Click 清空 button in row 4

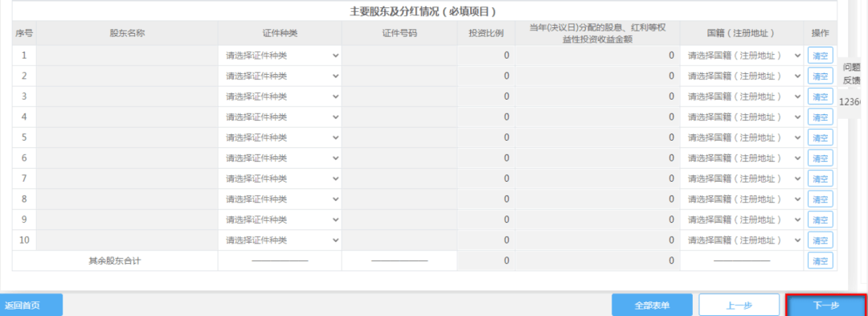coord(820,117)
